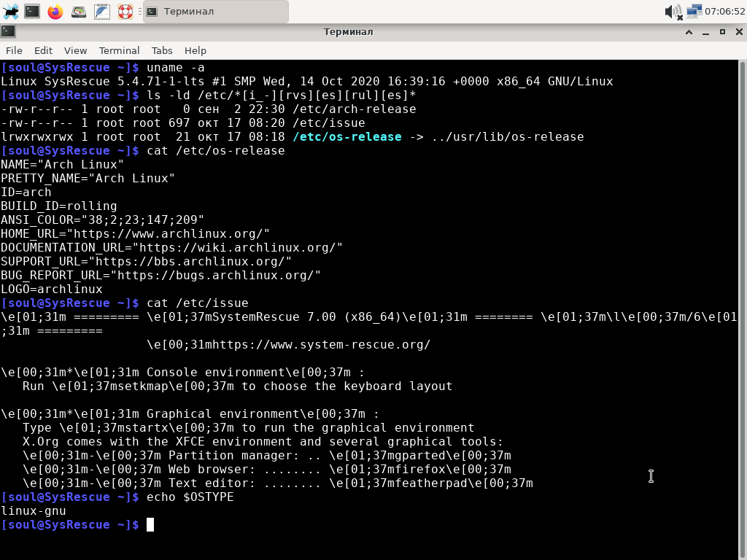Open the terminal window menu icon in titlebar
Viewport: 747px width, 560px height.
click(8, 31)
